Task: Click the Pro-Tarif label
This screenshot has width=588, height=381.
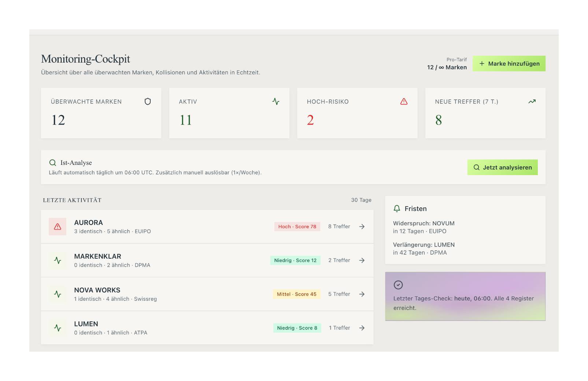Action: pyautogui.click(x=456, y=60)
